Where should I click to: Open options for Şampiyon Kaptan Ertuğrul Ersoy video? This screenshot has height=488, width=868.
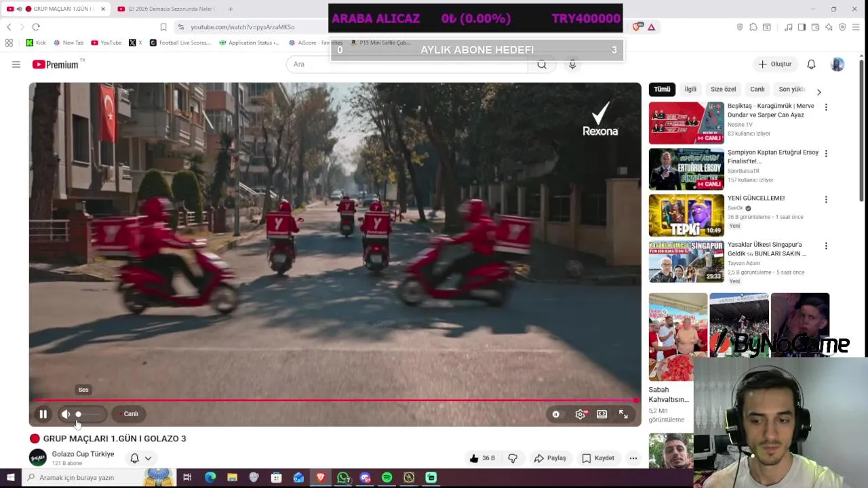[826, 153]
